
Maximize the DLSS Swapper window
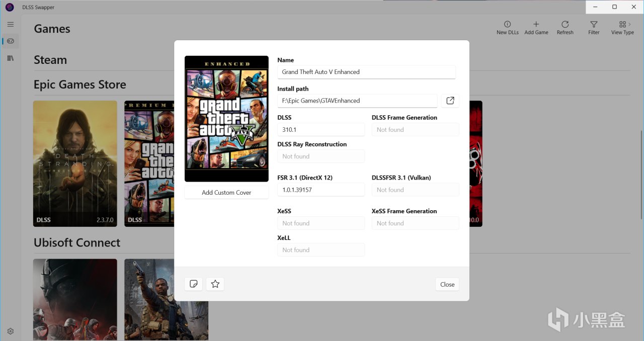click(x=614, y=7)
